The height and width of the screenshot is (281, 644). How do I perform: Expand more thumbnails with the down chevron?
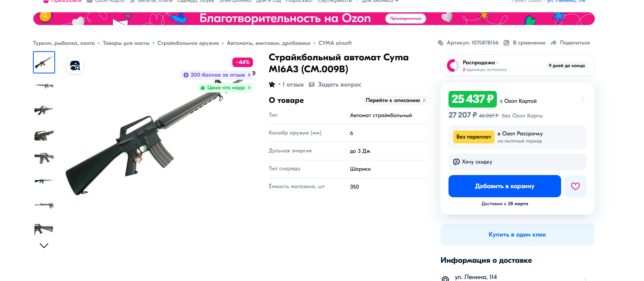pyautogui.click(x=44, y=245)
